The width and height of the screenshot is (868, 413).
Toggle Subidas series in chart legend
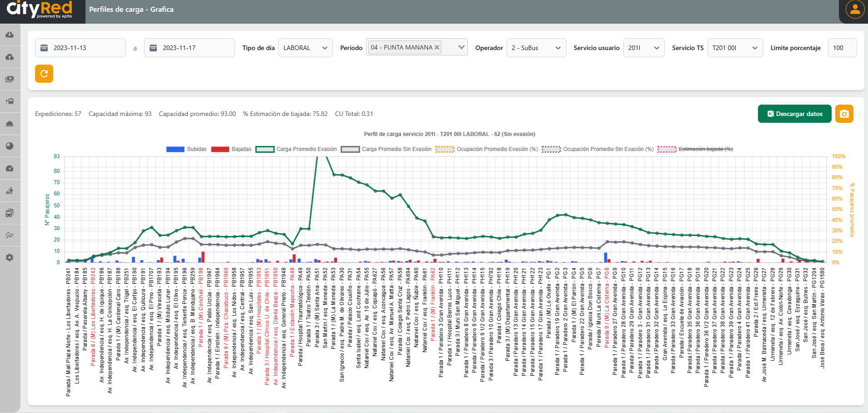point(175,149)
